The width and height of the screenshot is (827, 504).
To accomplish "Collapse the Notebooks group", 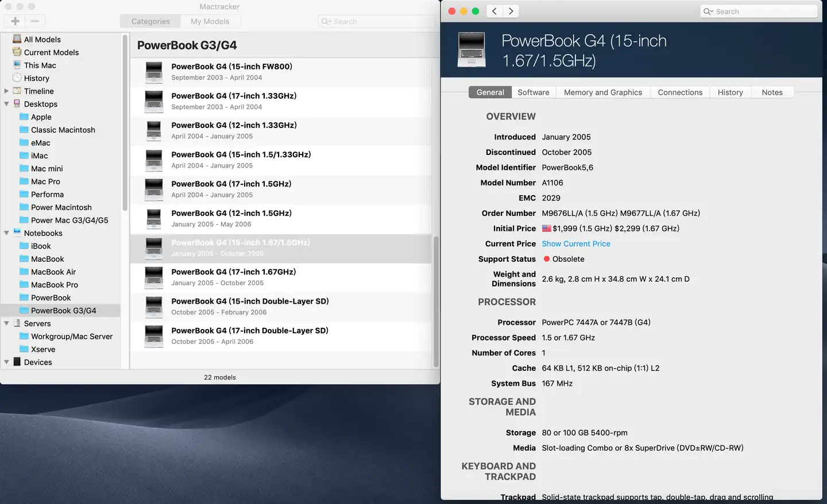I will coord(6,233).
